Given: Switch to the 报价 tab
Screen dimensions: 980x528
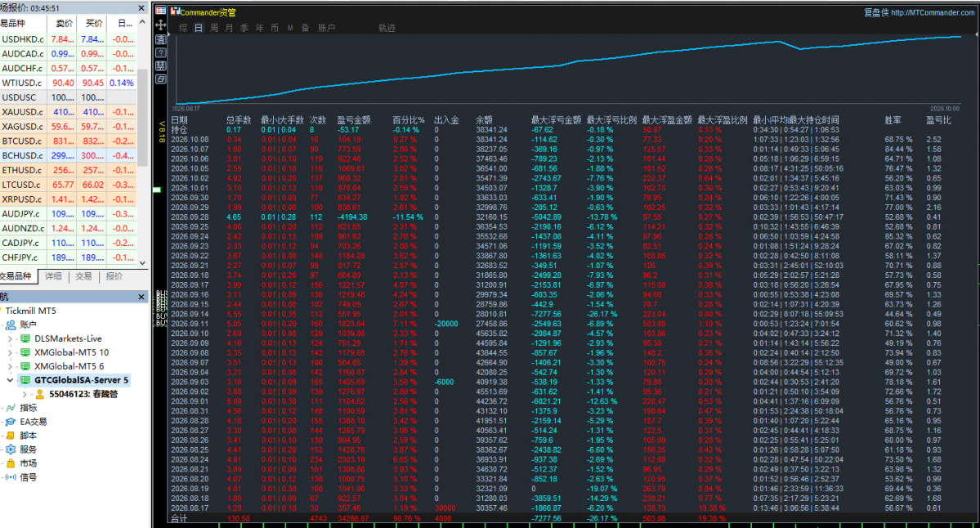Looking at the screenshot, I should (x=114, y=276).
